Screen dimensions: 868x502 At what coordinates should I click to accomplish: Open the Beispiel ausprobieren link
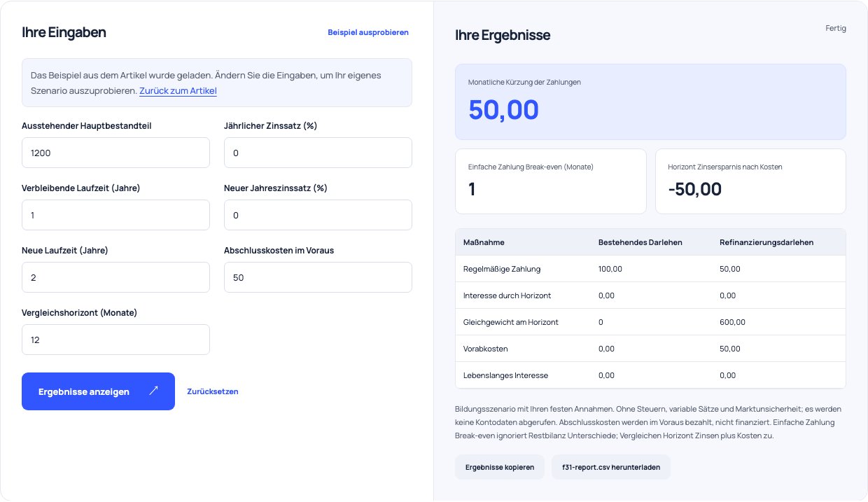(368, 32)
